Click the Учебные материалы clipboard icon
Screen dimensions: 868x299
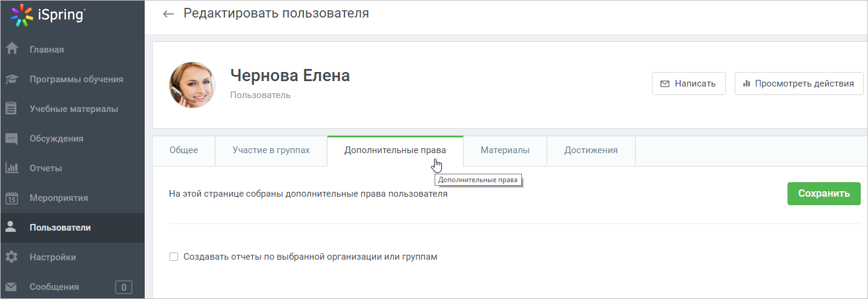point(12,108)
